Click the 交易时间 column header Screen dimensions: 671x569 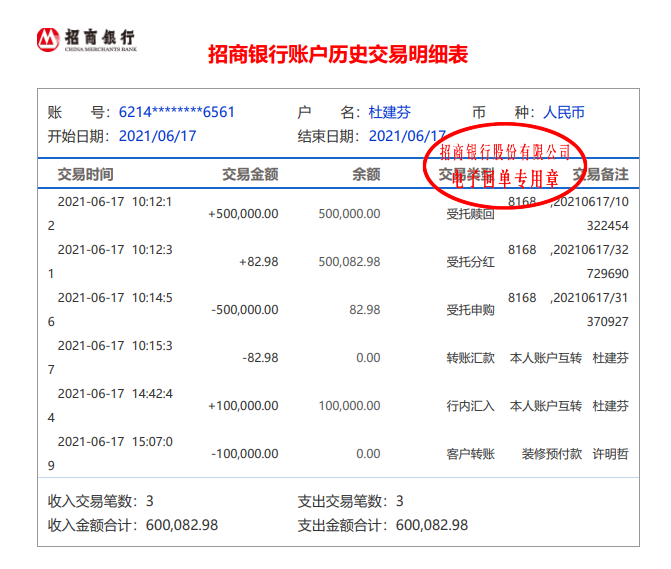point(85,175)
